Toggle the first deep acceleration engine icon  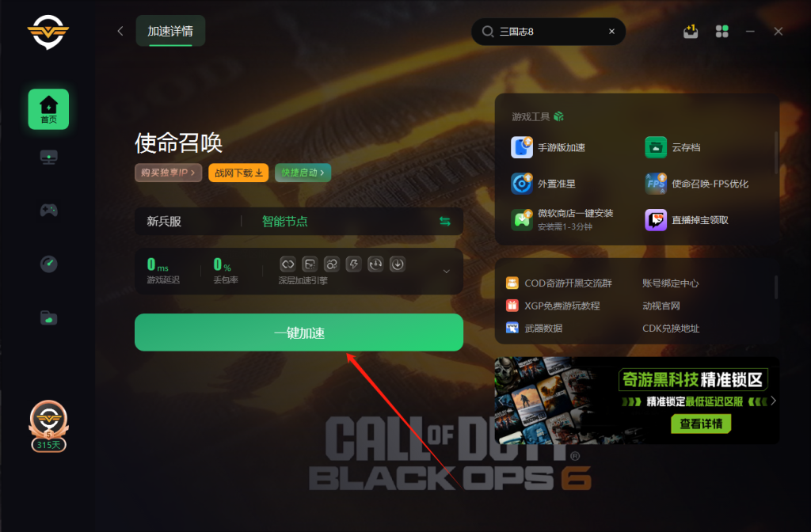287,264
